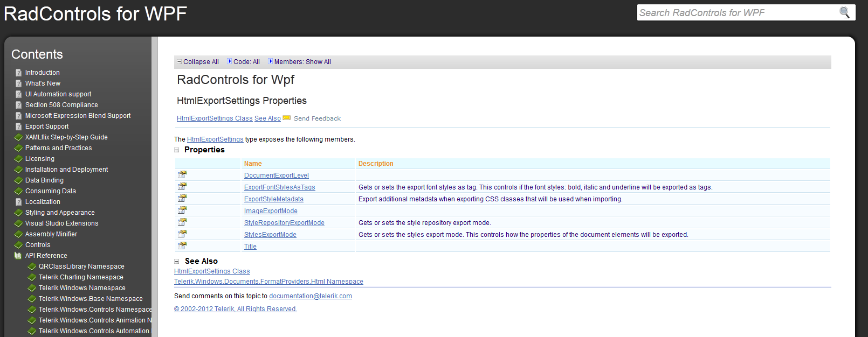Click the property icon for ExportStyleMetadata
Screen dimensions: 868x337
(x=182, y=198)
